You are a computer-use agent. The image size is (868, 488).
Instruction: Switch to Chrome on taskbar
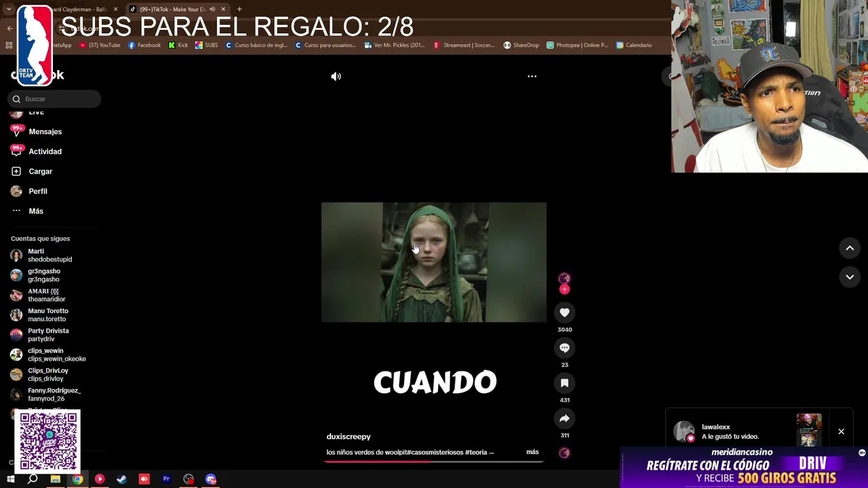(78, 479)
